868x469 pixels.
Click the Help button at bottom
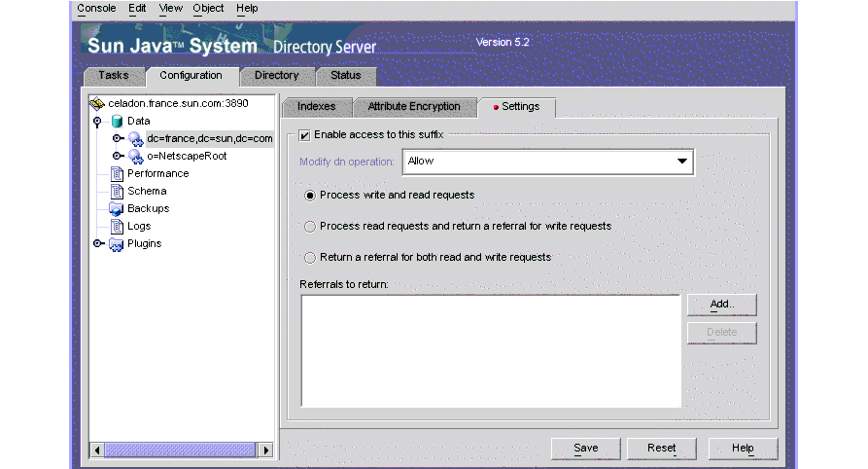pos(743,449)
